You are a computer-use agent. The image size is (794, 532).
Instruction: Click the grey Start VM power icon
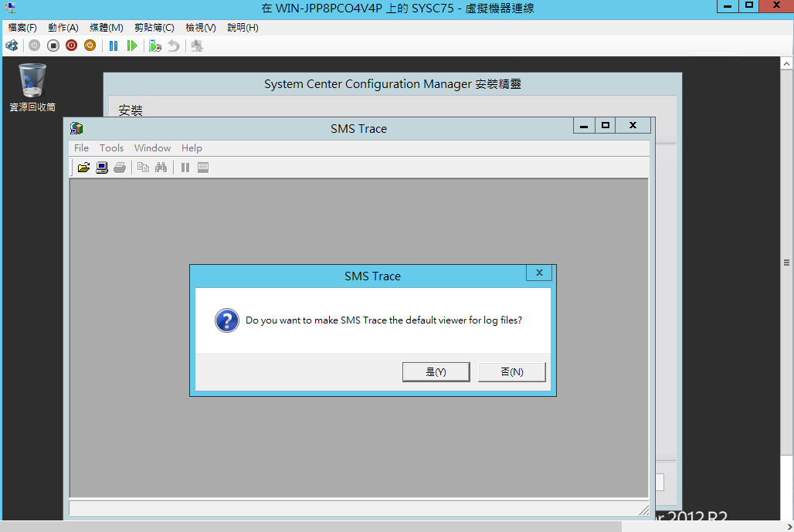point(34,46)
